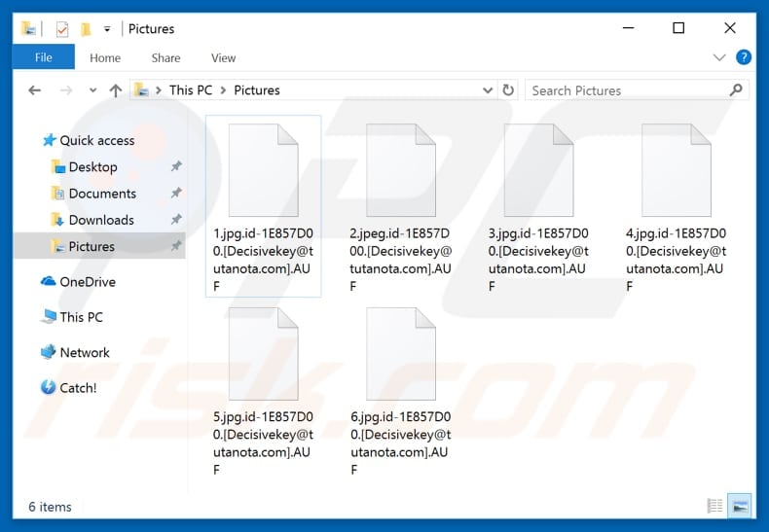Select the 6.jpg encrypted file icon
This screenshot has height=532, width=769.
coord(401,354)
